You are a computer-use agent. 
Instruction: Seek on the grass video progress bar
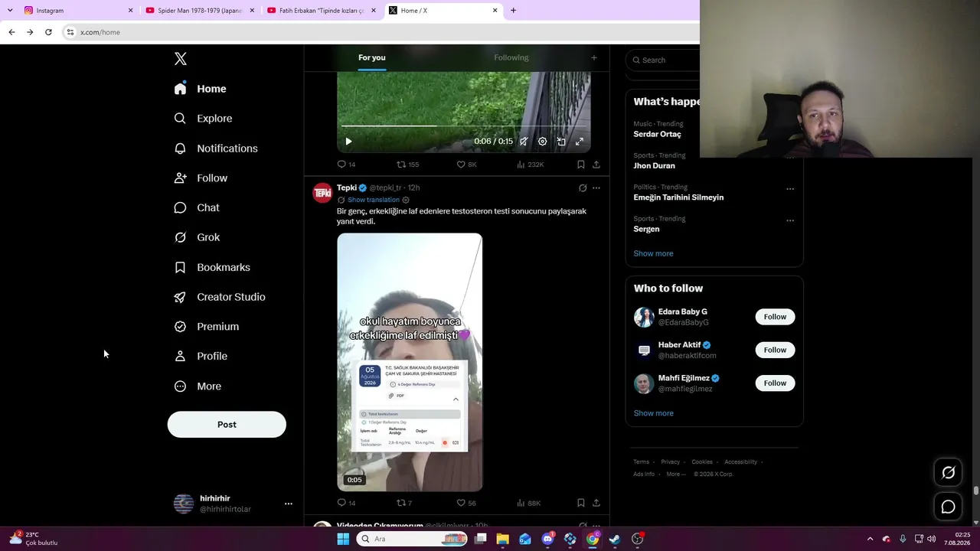pos(463,126)
